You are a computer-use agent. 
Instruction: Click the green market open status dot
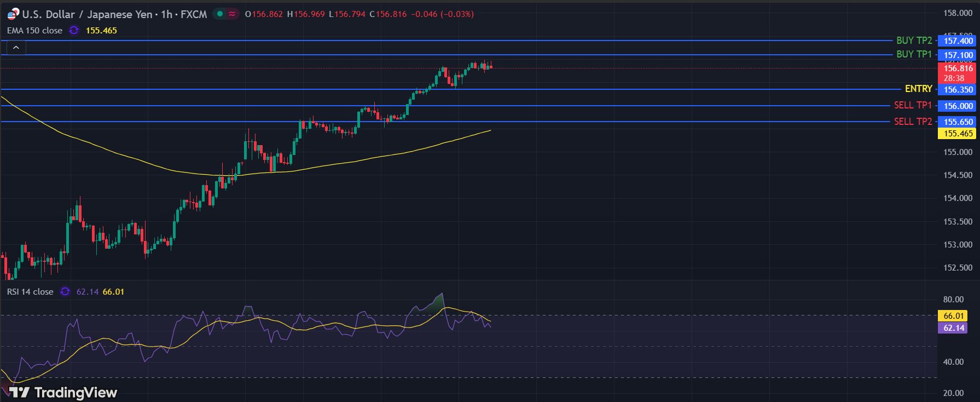coord(220,14)
